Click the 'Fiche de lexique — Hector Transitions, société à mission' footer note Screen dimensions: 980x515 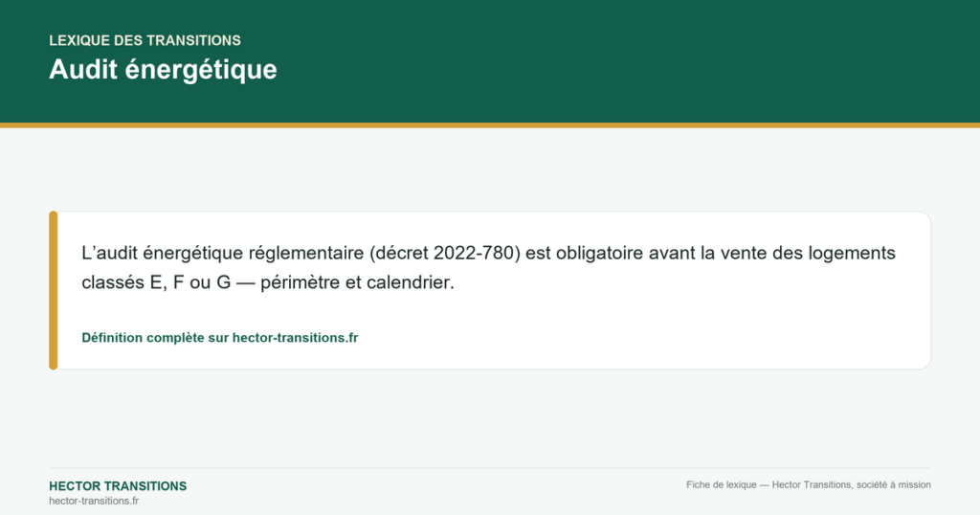(x=808, y=484)
